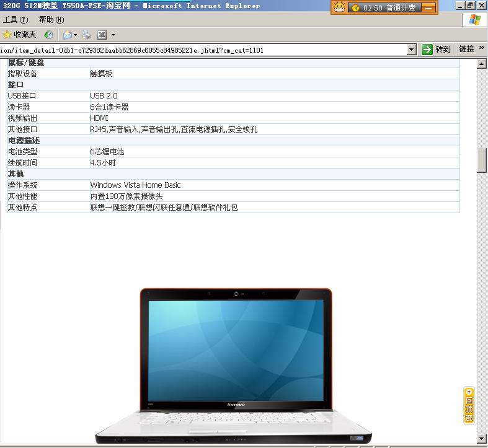Click into the address bar URL field
The image size is (488, 448).
click(203, 50)
